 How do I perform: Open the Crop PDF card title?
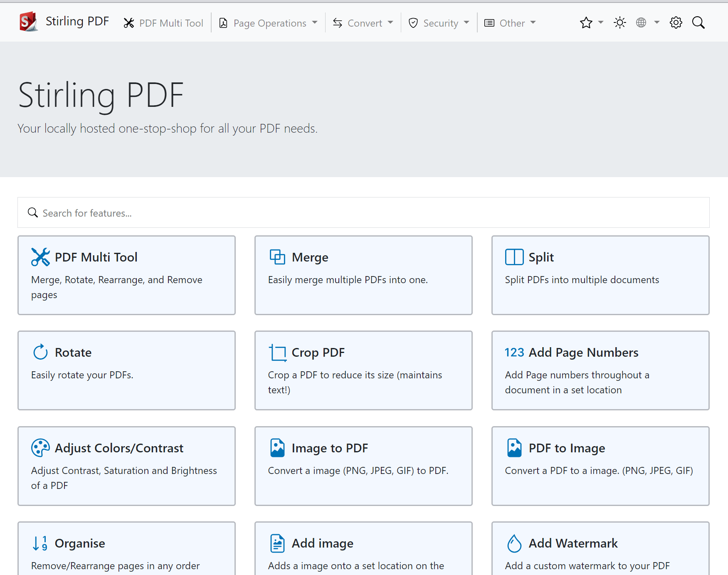[x=318, y=352]
